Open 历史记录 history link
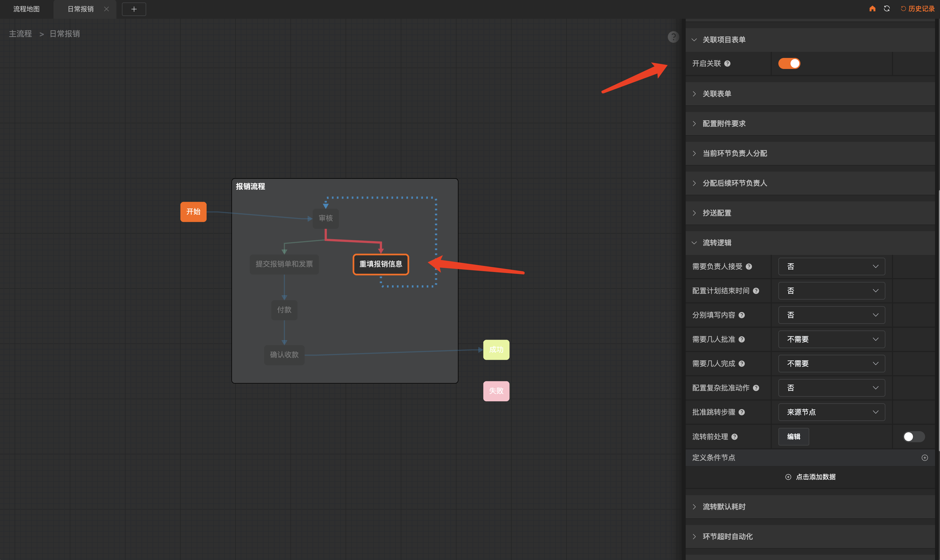Image resolution: width=940 pixels, height=560 pixels. (x=917, y=9)
